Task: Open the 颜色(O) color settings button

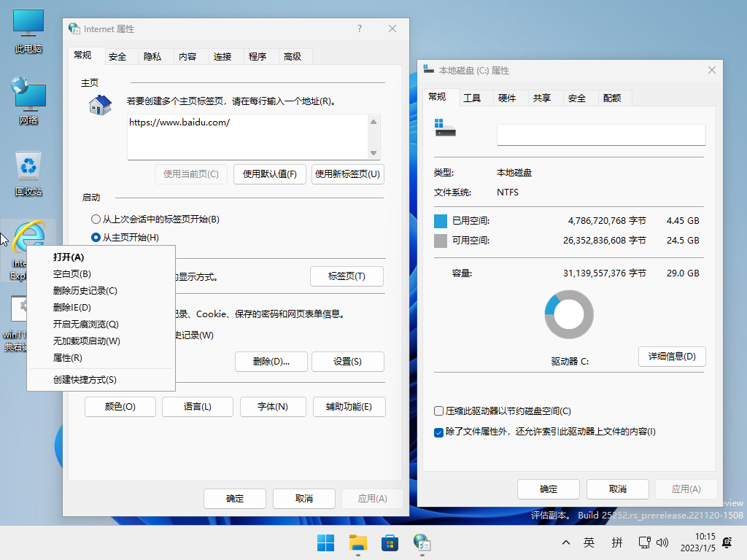Action: pyautogui.click(x=120, y=407)
